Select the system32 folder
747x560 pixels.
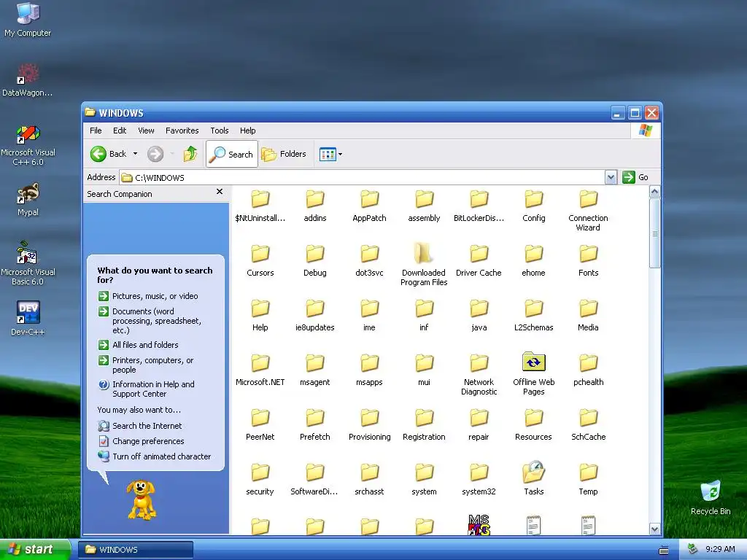click(479, 480)
